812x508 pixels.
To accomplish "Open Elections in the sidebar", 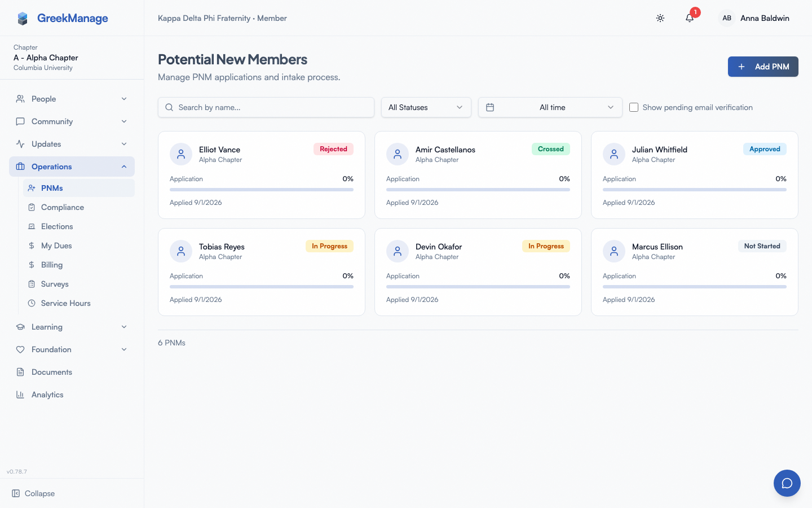I will [x=79, y=226].
